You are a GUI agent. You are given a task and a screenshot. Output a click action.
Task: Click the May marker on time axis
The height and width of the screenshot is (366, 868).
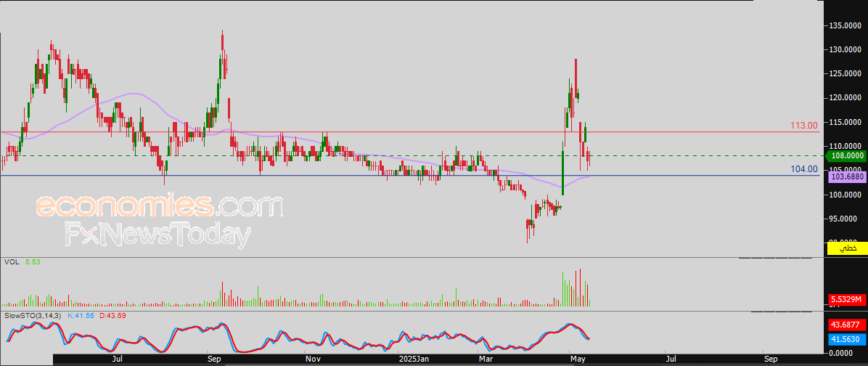578,359
